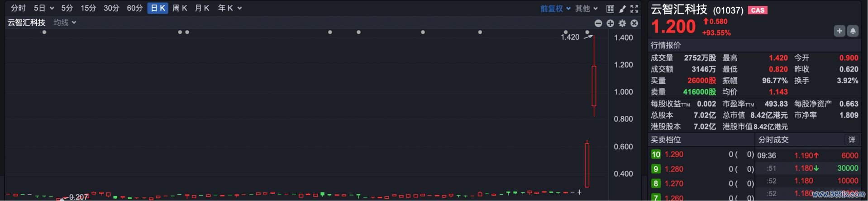868x201 pixels.
Task: Open the 前复权 adjustment dropdown
Action: click(x=555, y=9)
